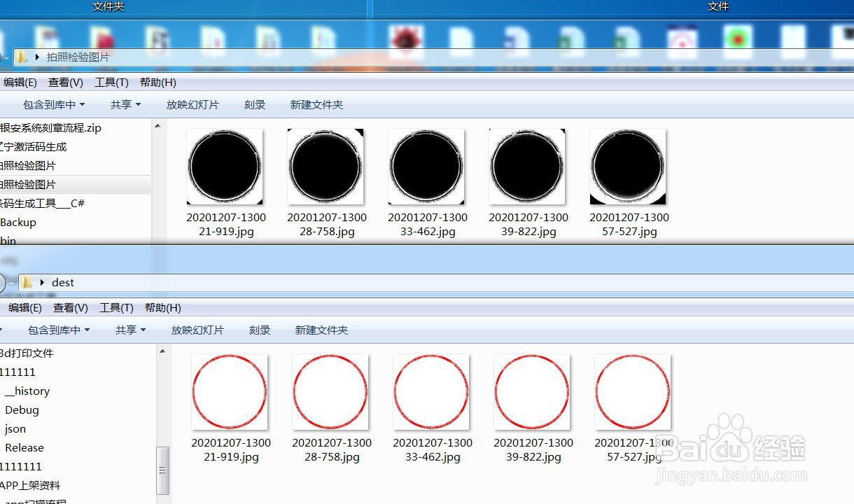Select 银安系统刻章流程.zip in the navigation pane
Image resolution: width=854 pixels, height=504 pixels.
tap(51, 128)
